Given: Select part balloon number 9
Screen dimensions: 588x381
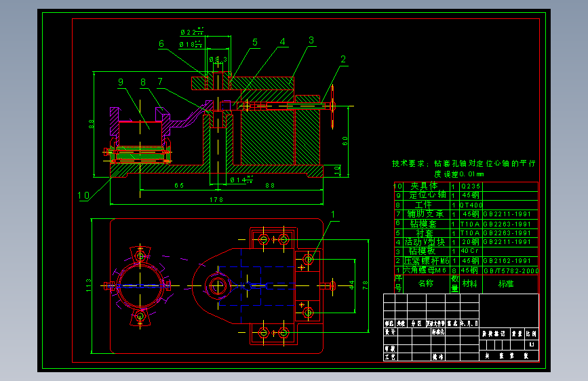Looking at the screenshot, I should tap(120, 82).
